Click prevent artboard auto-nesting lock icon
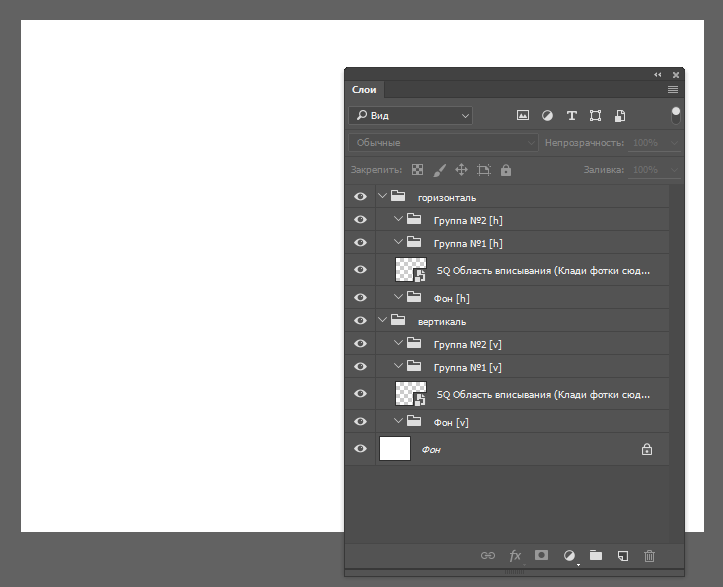 (484, 170)
